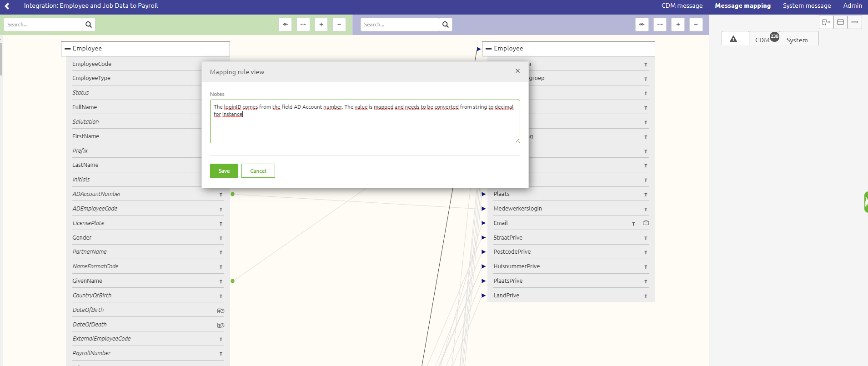Open the green handle on the right edge

point(866,202)
